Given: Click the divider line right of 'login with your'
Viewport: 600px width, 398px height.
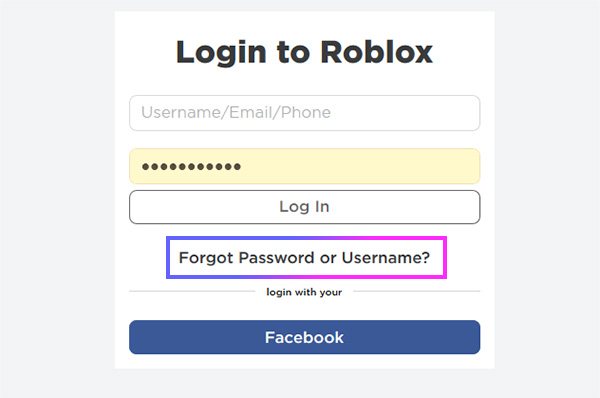Looking at the screenshot, I should coord(417,291).
